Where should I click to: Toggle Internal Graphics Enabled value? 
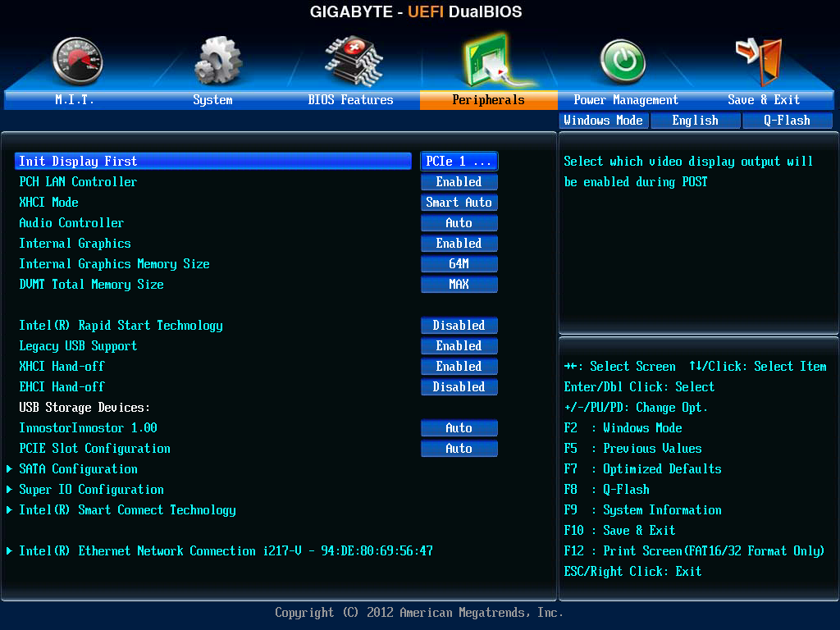coord(459,243)
